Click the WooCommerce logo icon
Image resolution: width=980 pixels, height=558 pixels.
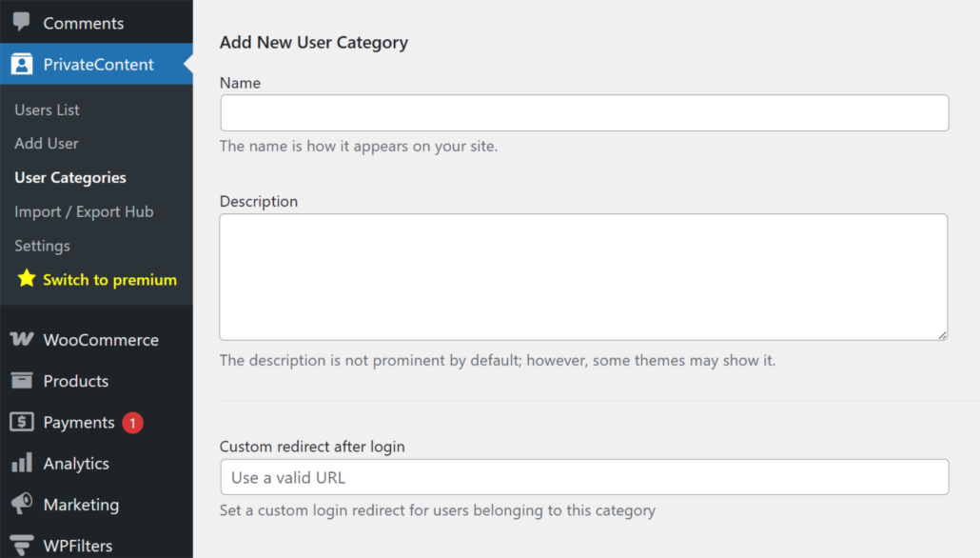pyautogui.click(x=22, y=339)
